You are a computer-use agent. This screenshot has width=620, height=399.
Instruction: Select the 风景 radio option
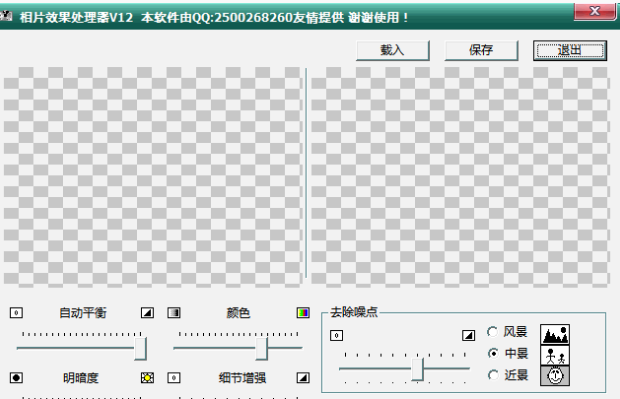click(507, 331)
